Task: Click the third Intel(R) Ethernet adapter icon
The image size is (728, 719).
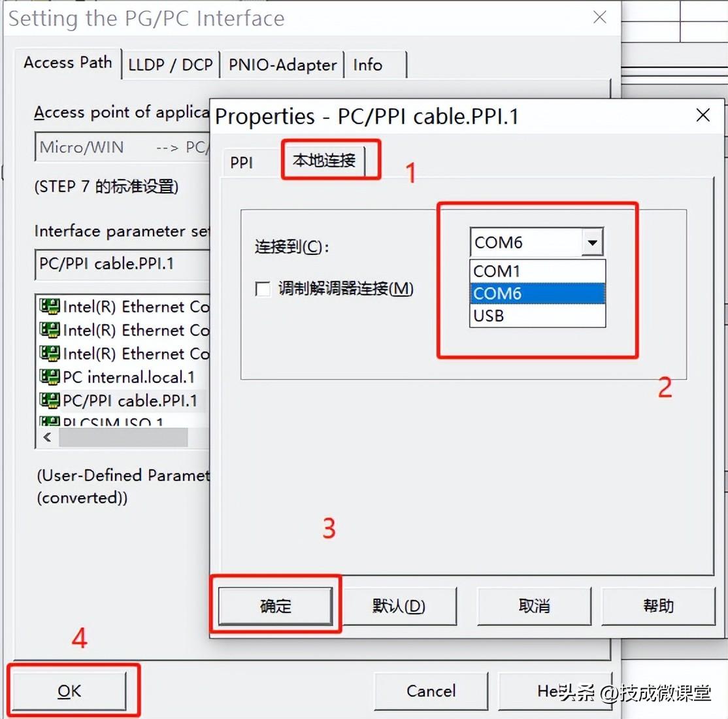Action: pos(49,354)
